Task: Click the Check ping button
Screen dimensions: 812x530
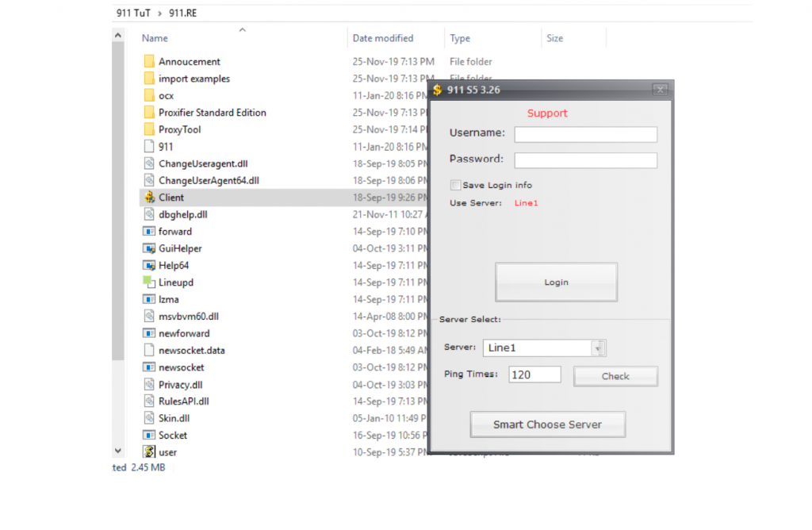Action: click(615, 376)
